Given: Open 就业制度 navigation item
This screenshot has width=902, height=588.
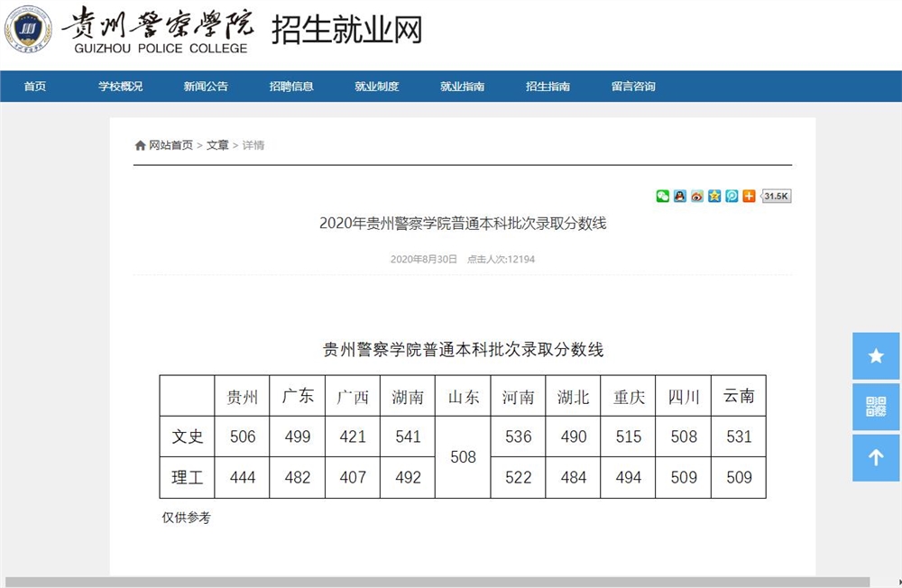Looking at the screenshot, I should pyautogui.click(x=377, y=87).
